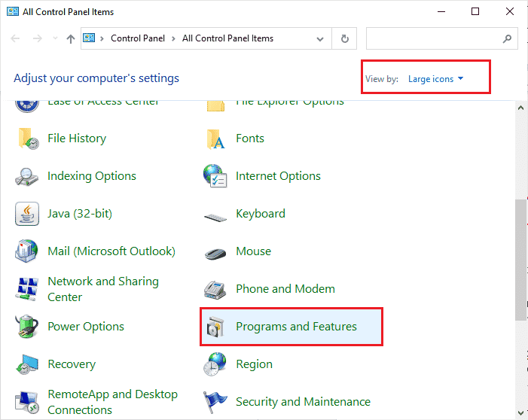528x420 pixels.
Task: Click the Keyboard icon
Action: tap(215, 218)
